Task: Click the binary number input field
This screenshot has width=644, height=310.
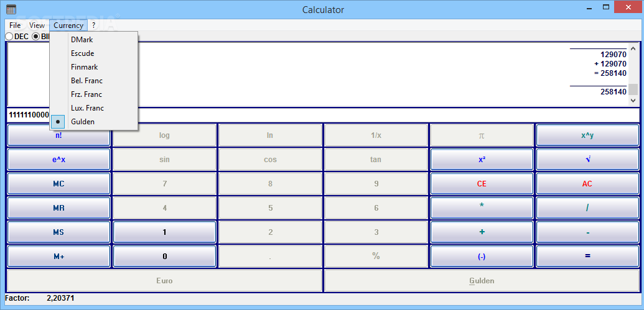Action: pyautogui.click(x=323, y=115)
